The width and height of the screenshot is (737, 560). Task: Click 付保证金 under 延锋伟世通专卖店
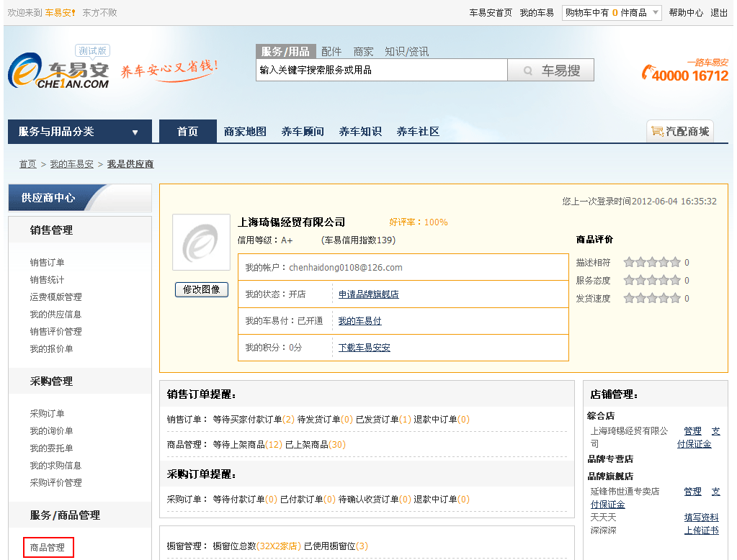[x=608, y=505]
